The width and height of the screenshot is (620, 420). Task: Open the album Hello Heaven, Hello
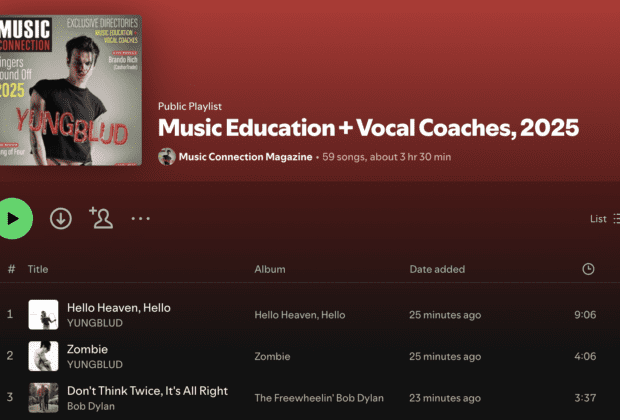tap(300, 315)
